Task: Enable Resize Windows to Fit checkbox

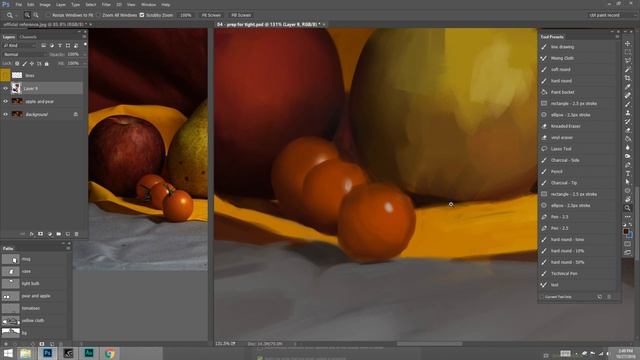Action: tap(48, 15)
